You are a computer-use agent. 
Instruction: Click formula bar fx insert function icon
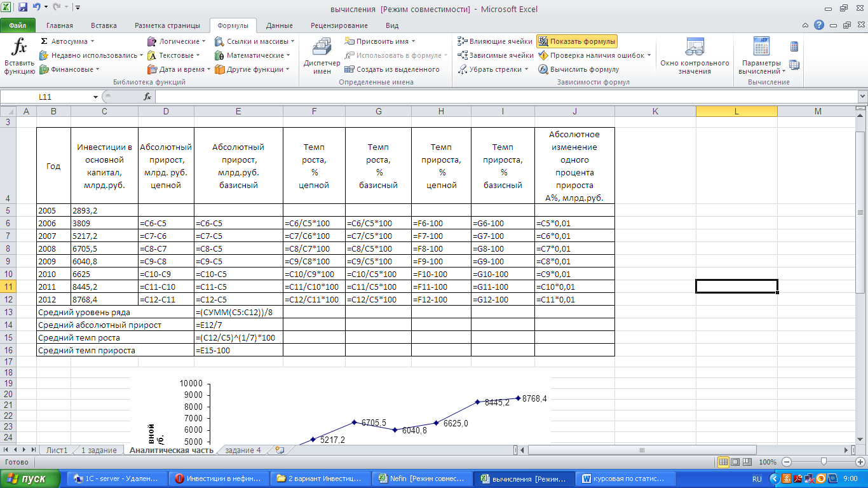coord(147,97)
